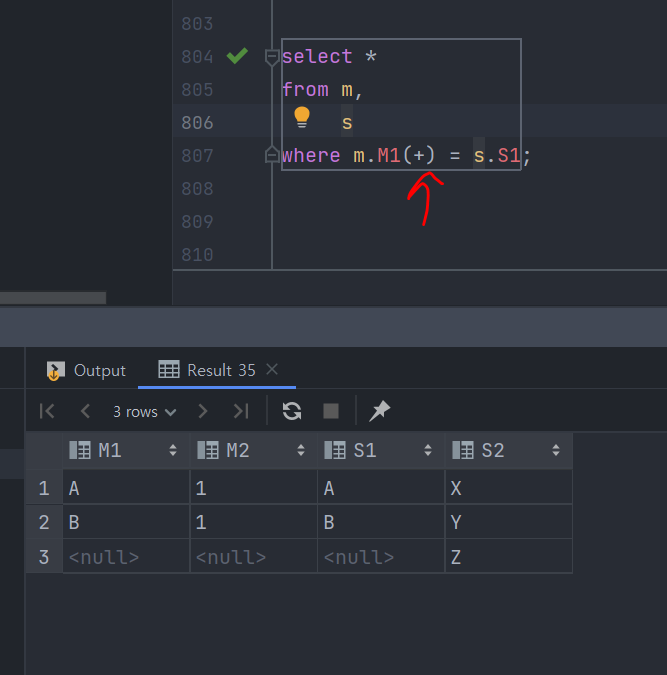This screenshot has height=675, width=667.
Task: Toggle sort arrows on S1 column
Action: point(428,450)
